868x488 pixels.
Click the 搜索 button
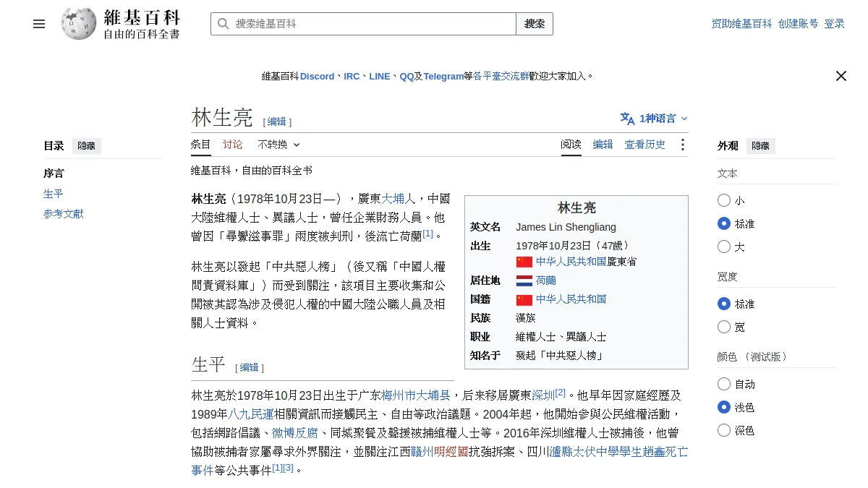(x=535, y=24)
